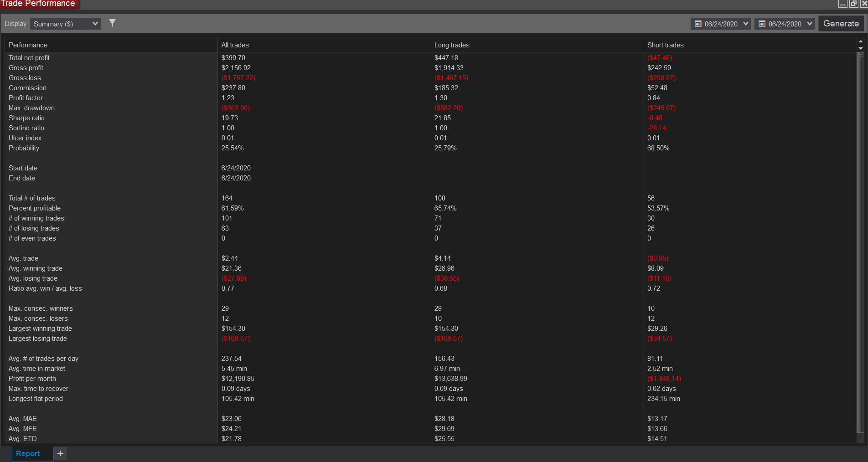Maximize the Trade Performance window
Image resolution: width=868 pixels, height=462 pixels.
(853, 4)
